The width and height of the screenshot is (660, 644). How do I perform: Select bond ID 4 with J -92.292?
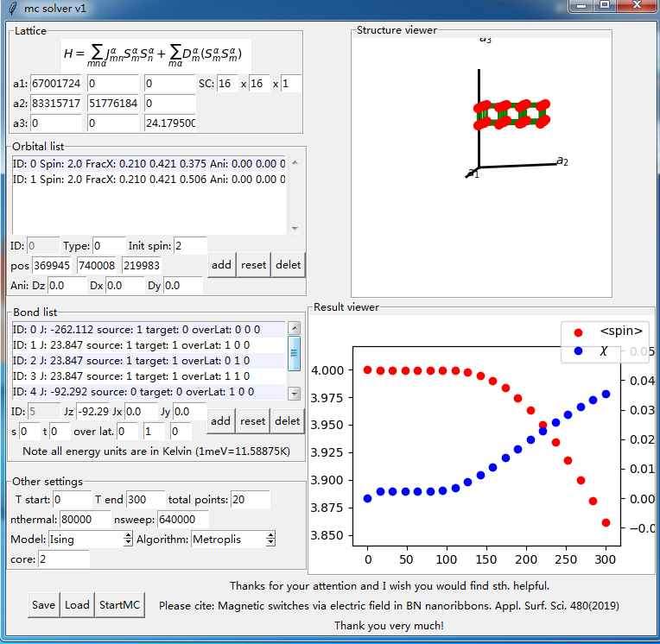click(147, 392)
